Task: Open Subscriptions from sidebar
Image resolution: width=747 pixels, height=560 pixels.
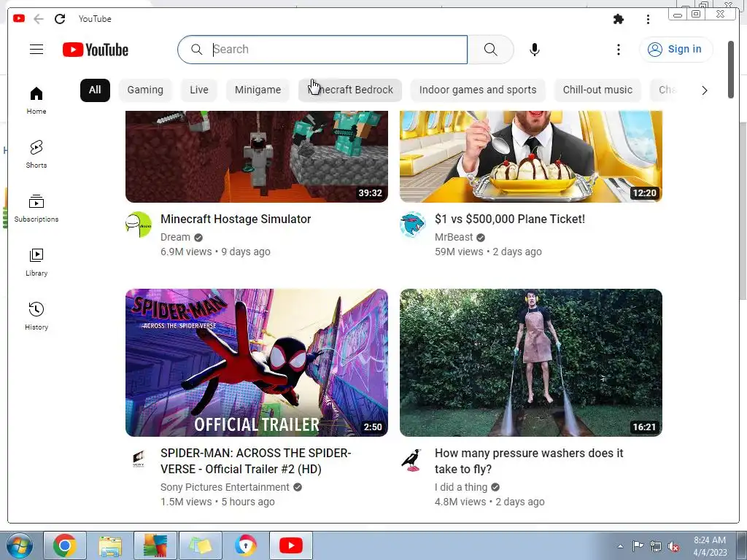Action: [36, 209]
